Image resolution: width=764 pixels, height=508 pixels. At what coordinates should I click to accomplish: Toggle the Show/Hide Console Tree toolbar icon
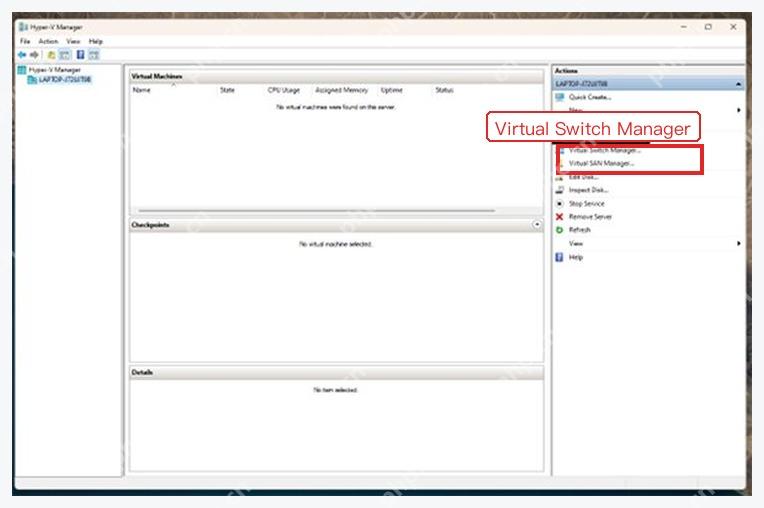[65, 55]
